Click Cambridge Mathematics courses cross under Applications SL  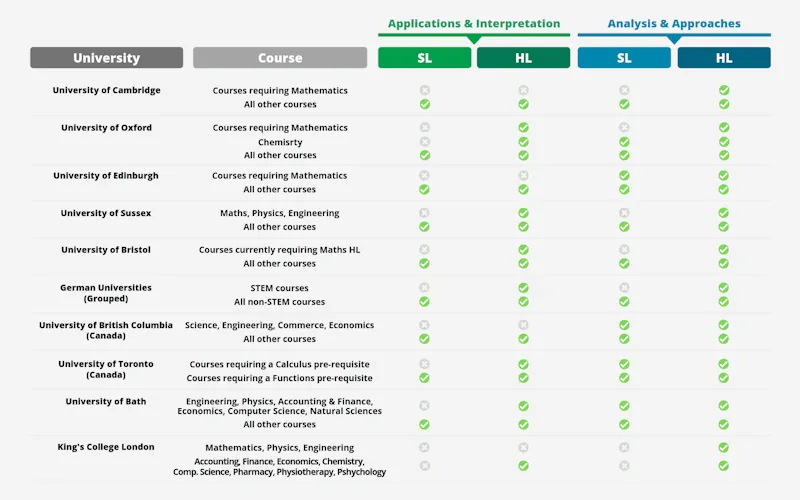tap(424, 90)
